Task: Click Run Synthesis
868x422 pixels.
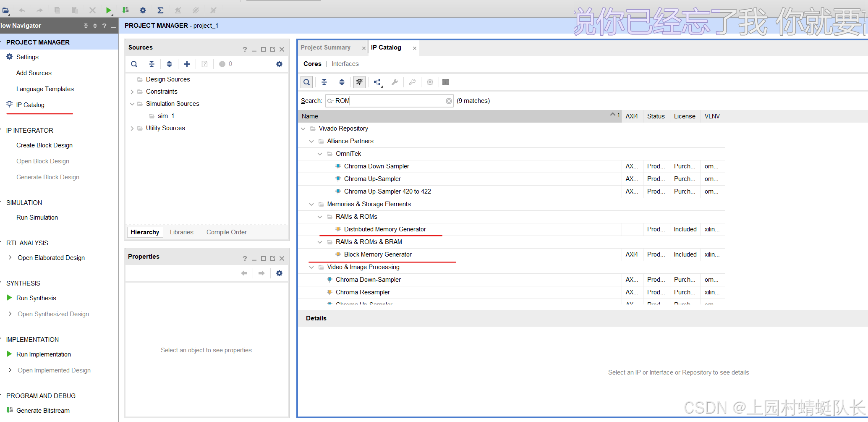Action: pos(36,298)
